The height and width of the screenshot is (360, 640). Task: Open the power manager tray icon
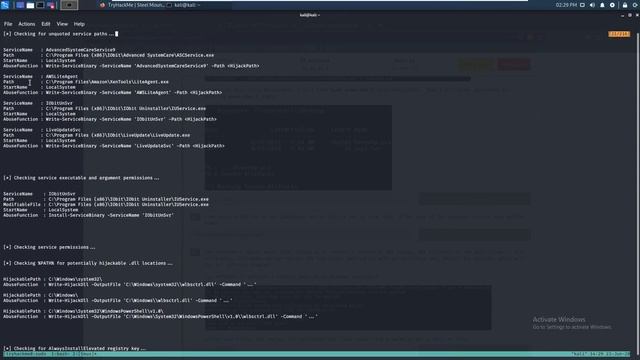click(612, 5)
